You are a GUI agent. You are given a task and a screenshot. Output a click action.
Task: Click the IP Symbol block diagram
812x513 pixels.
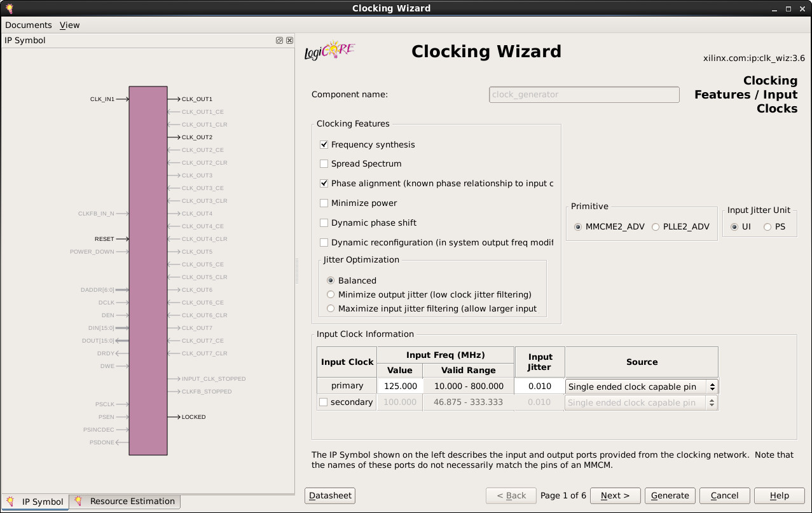148,271
